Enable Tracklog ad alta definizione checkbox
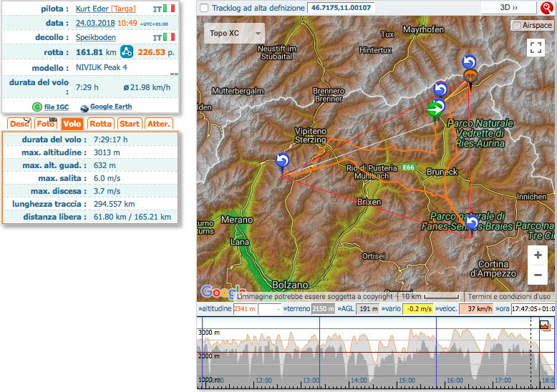 coord(205,8)
